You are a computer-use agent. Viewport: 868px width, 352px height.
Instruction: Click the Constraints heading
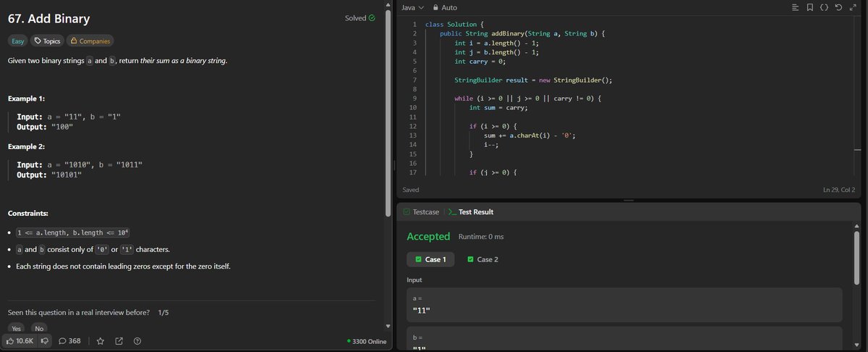pyautogui.click(x=28, y=214)
